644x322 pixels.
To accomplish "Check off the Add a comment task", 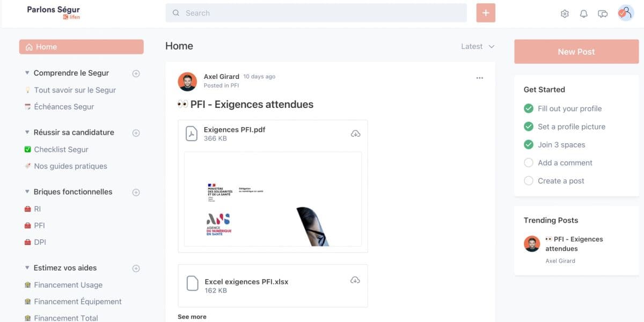I will (x=529, y=163).
